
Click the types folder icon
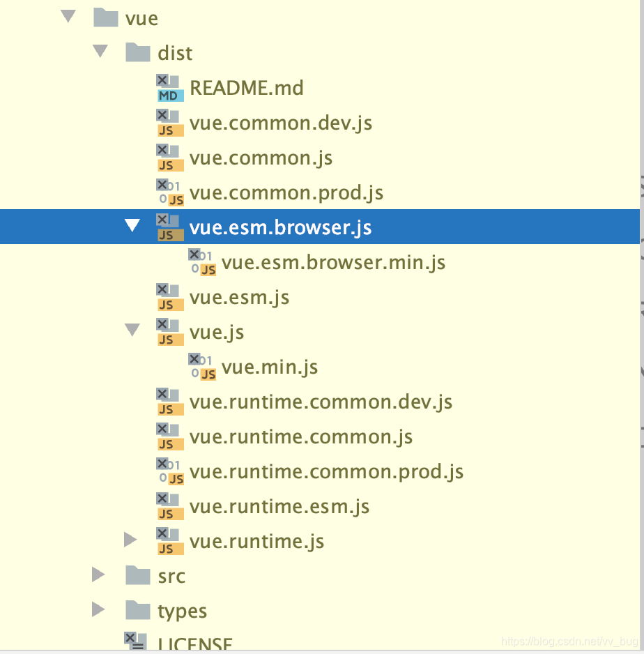138,610
